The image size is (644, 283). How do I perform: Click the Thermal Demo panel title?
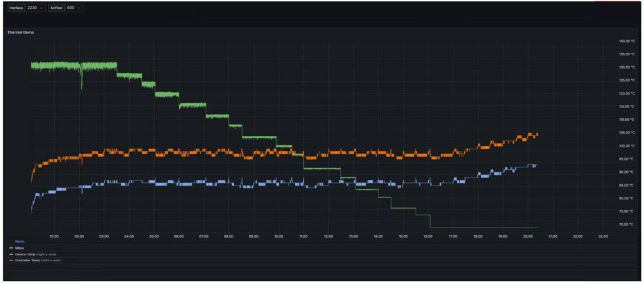(21, 31)
